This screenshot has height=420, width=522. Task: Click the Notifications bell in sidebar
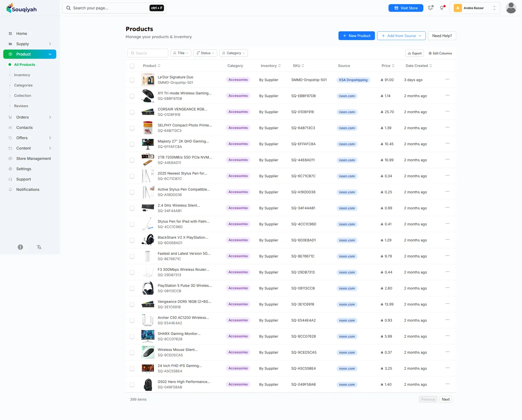10,189
